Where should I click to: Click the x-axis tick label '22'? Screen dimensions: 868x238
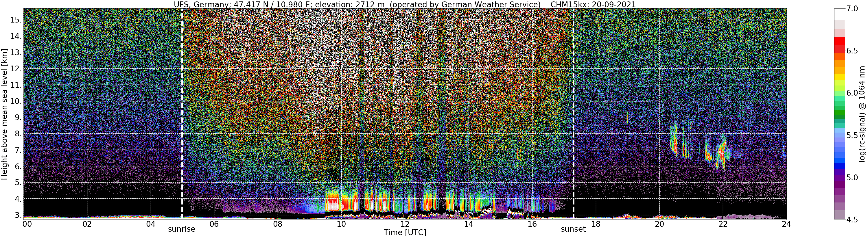723,224
